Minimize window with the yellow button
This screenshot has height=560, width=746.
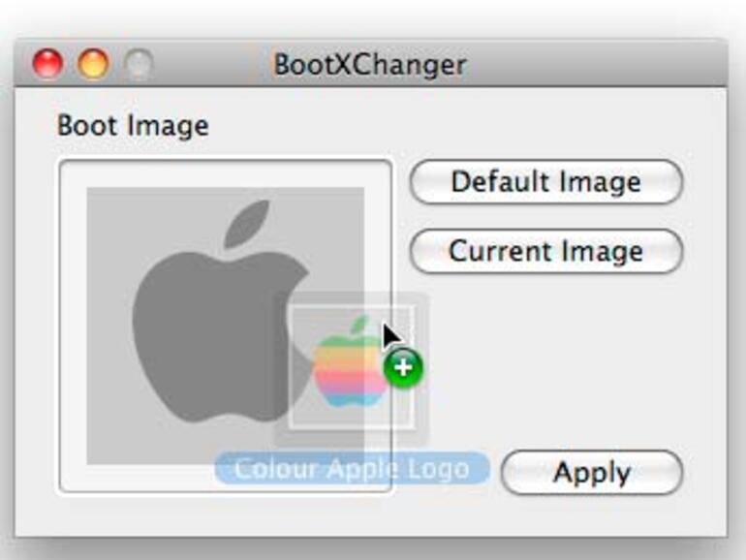(94, 65)
